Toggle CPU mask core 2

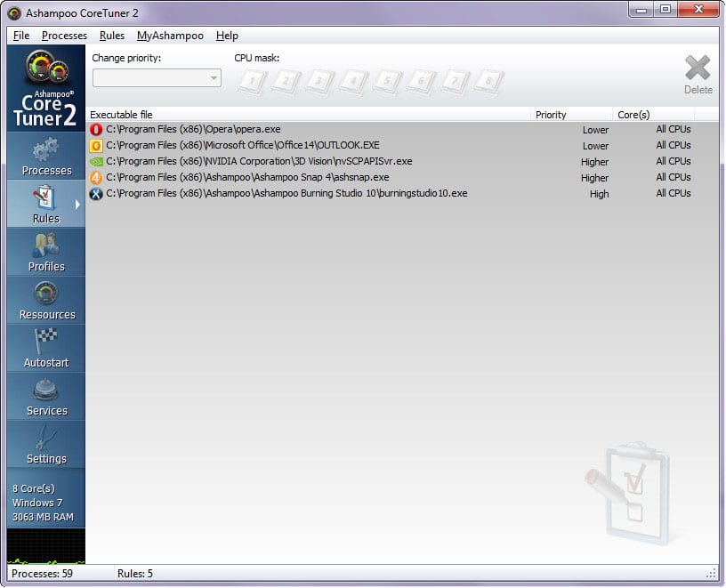[x=286, y=82]
